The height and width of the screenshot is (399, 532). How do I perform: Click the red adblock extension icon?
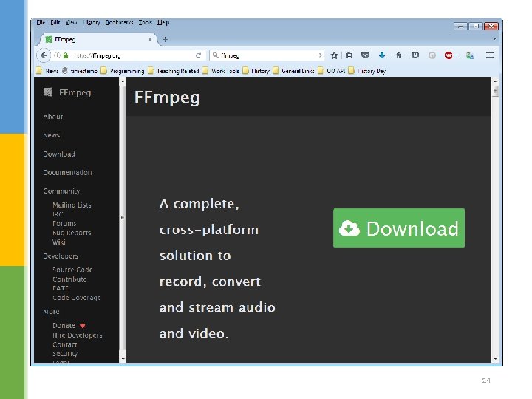click(449, 55)
